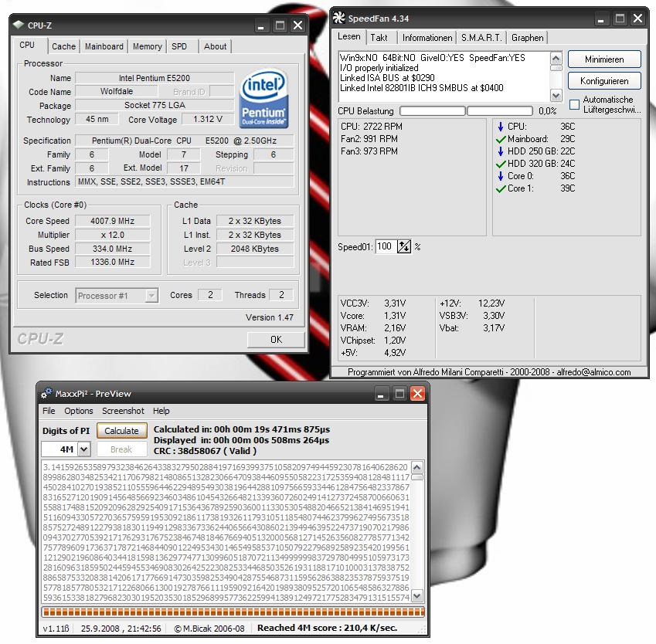Click the Konfigurieren button in SpeedFan
The height and width of the screenshot is (644, 656).
pyautogui.click(x=604, y=81)
